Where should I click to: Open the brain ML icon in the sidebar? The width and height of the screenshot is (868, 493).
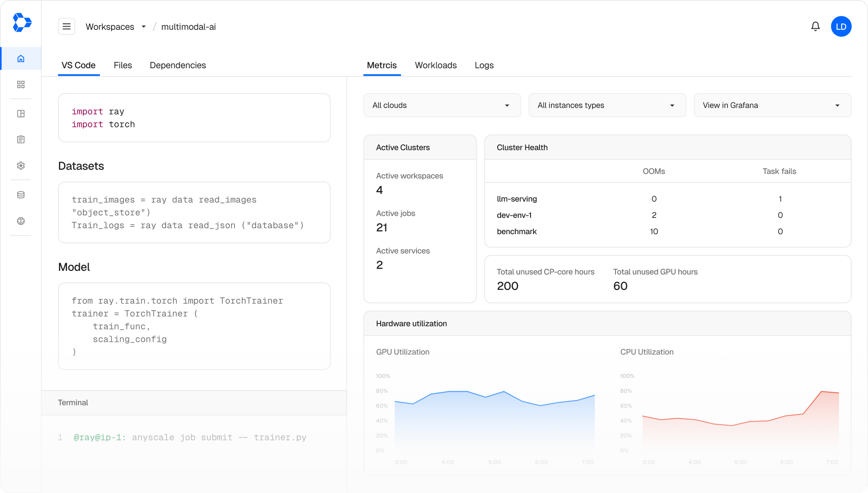pos(21,221)
